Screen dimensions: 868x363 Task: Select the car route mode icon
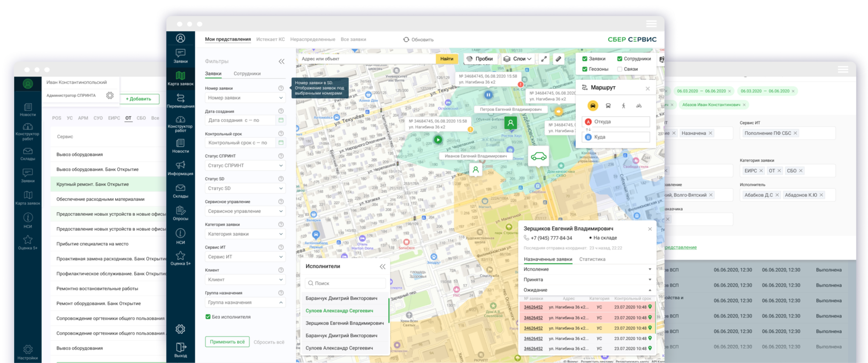593,106
